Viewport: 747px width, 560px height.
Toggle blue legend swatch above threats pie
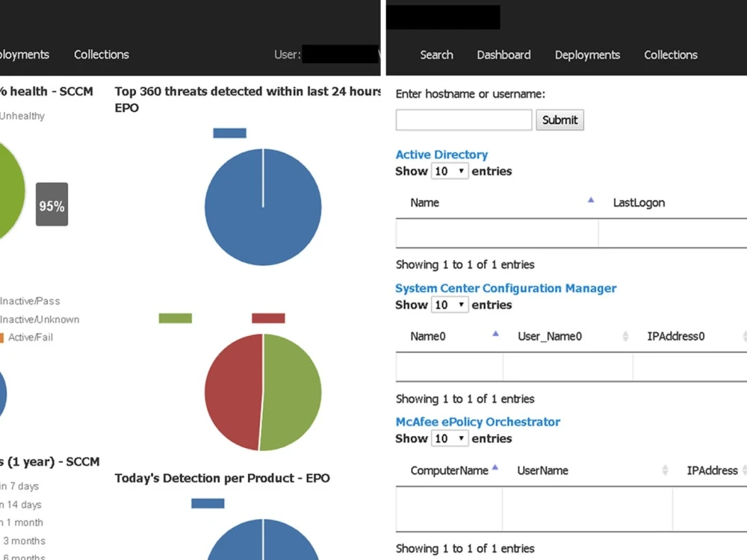click(x=229, y=133)
